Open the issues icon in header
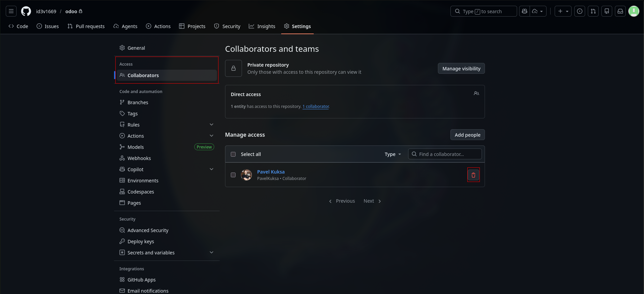 coord(580,11)
